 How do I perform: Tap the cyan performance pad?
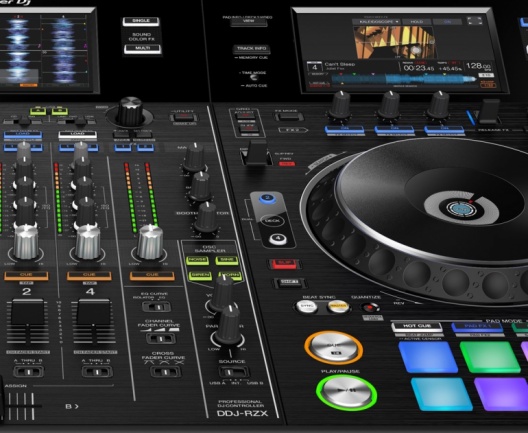(x=441, y=394)
